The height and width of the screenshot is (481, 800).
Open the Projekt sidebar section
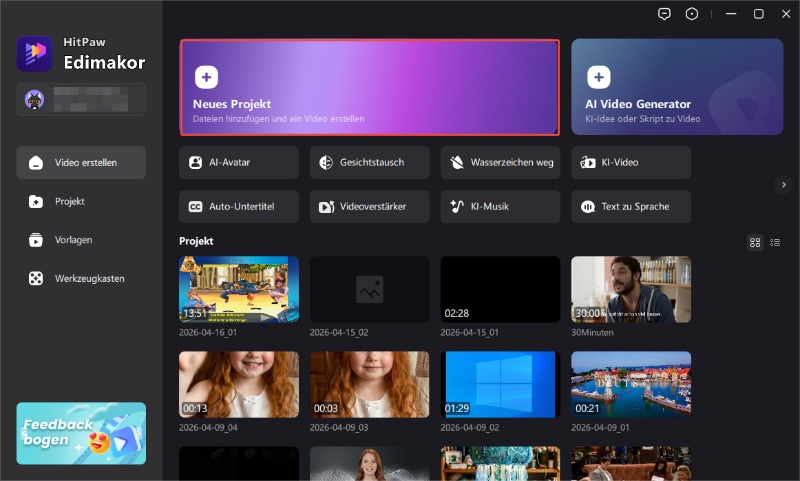coord(81,201)
